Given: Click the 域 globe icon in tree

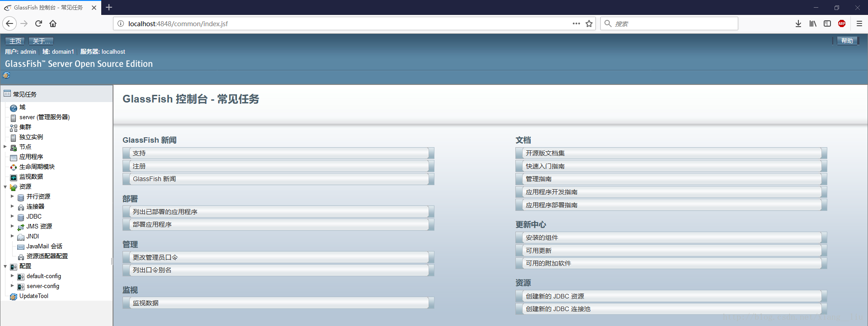Looking at the screenshot, I should click(x=14, y=108).
